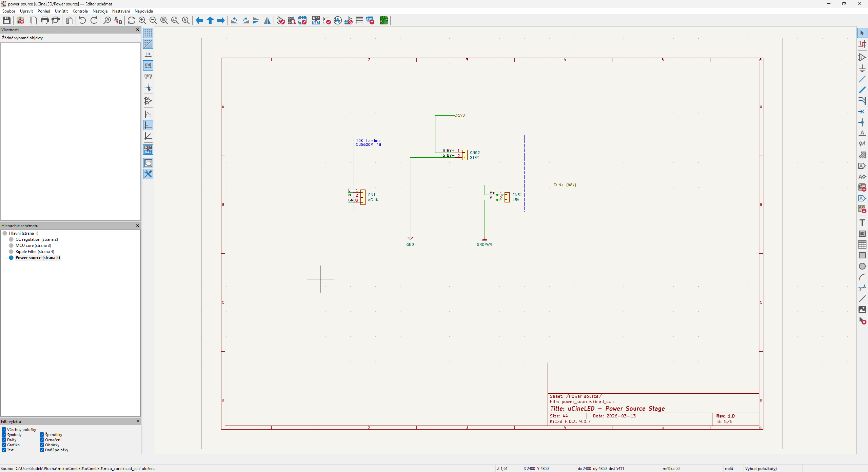
Task: Open the Nástroje menu
Action: [100, 11]
